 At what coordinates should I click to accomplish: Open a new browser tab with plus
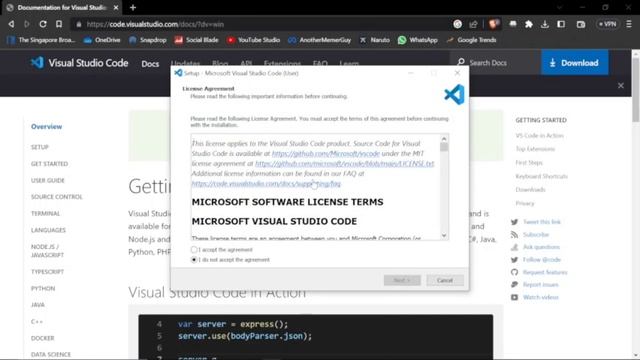click(x=133, y=7)
